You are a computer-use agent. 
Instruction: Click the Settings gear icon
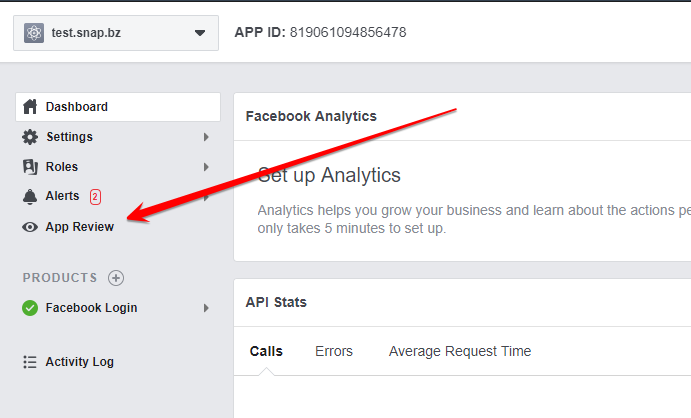click(30, 137)
